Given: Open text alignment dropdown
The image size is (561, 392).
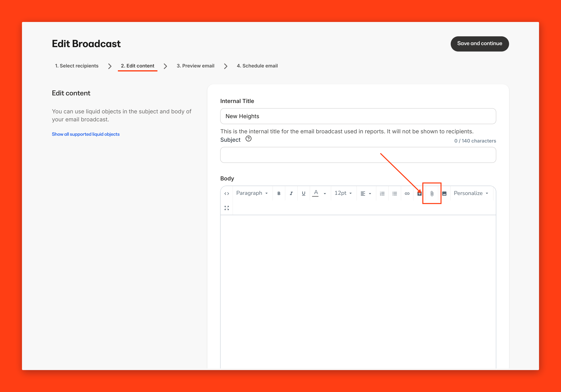Looking at the screenshot, I should coord(366,194).
